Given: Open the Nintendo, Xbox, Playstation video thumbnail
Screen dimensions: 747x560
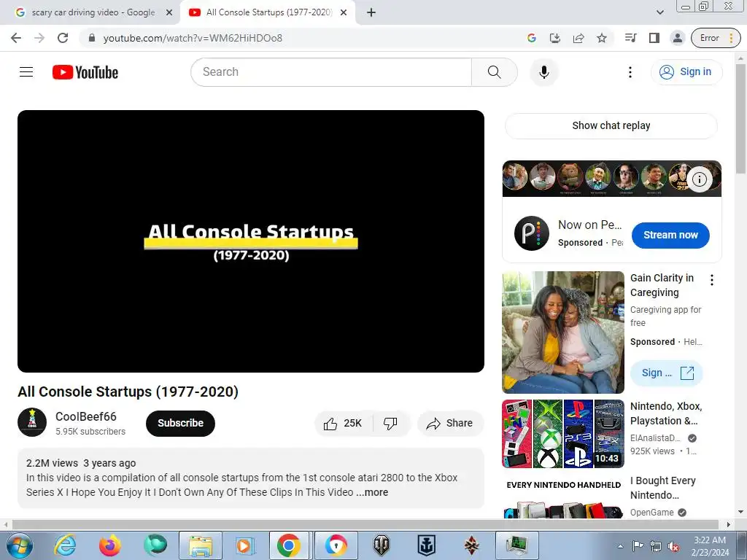Looking at the screenshot, I should 563,434.
